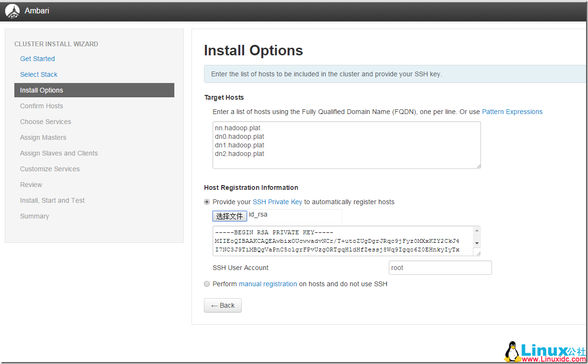Image resolution: width=588 pixels, height=364 pixels.
Task: Open the manual registration link
Action: click(268, 284)
